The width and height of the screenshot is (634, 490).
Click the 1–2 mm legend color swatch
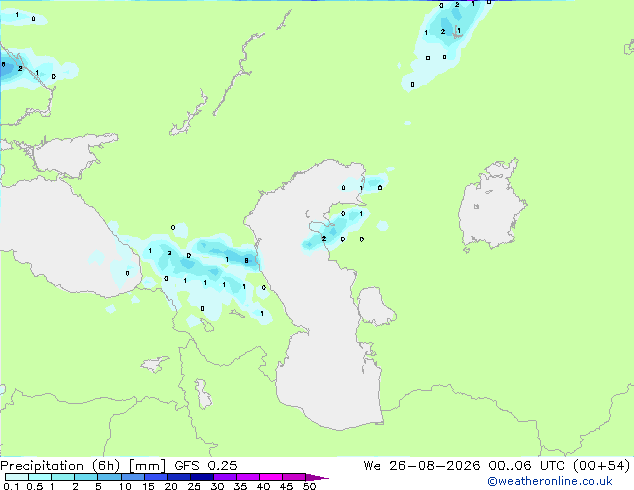(63, 477)
